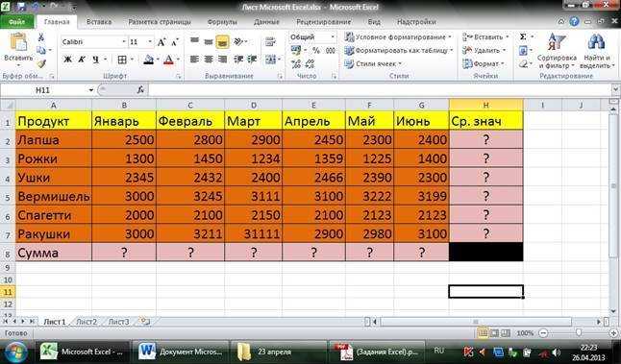Click the insert function fx icon
This screenshot has width=621, height=364.
pyautogui.click(x=140, y=90)
